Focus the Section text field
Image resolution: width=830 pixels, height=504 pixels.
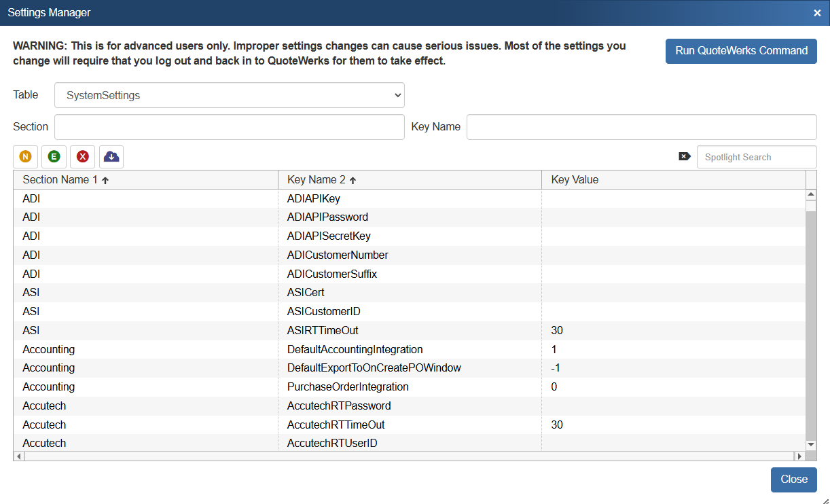click(x=229, y=127)
